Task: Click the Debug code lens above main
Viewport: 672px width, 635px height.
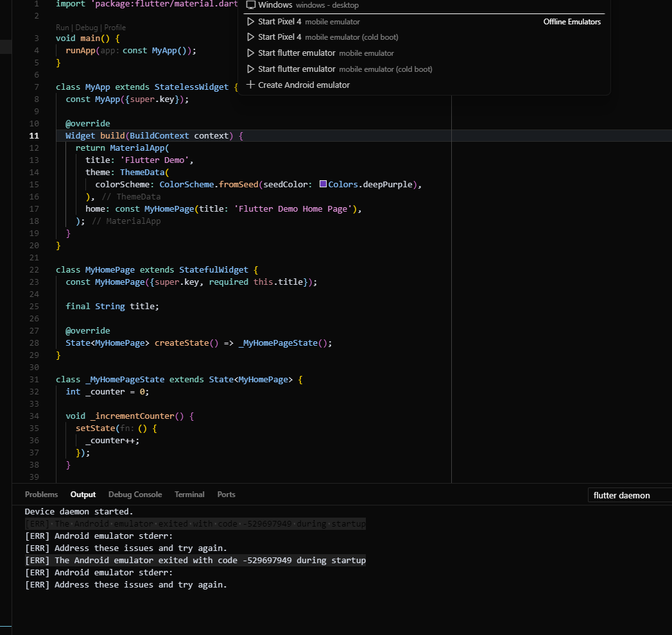Action: (87, 28)
